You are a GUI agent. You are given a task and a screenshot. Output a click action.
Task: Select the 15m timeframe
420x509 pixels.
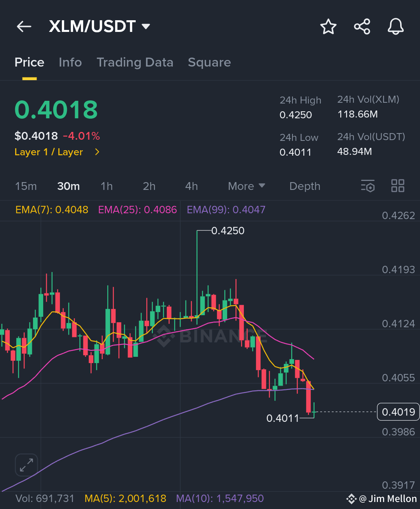coord(26,186)
